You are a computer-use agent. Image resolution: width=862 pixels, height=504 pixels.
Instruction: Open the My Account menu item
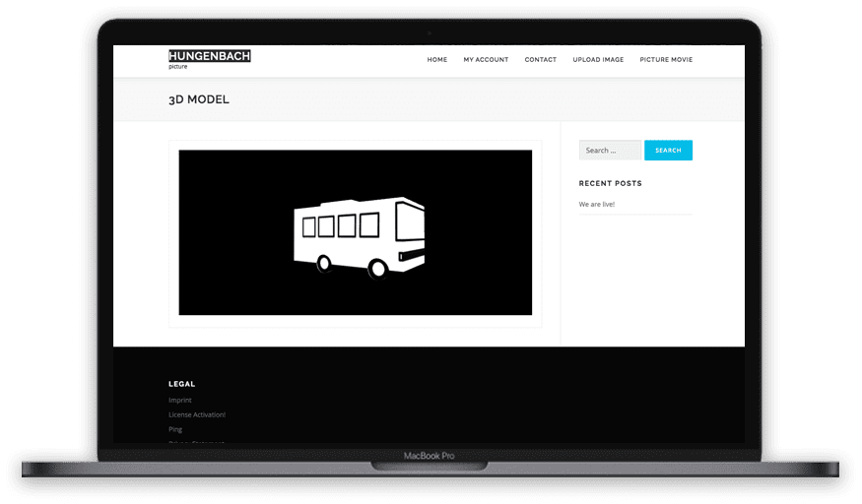(486, 60)
